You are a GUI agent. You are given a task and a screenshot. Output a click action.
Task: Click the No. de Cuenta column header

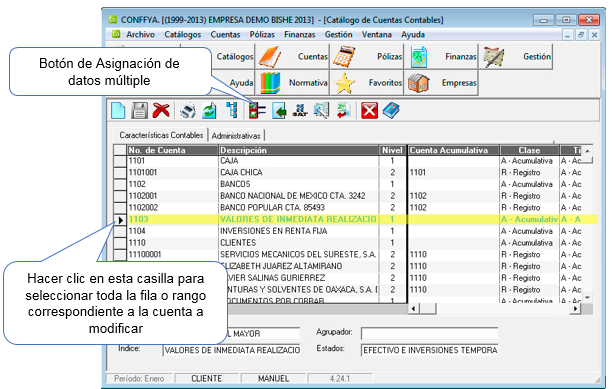click(172, 150)
